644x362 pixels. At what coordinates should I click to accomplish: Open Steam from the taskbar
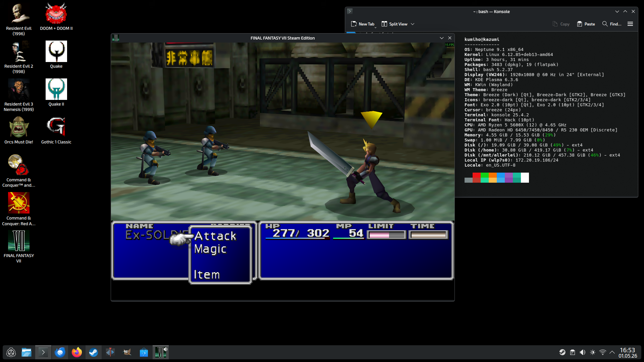click(x=94, y=352)
